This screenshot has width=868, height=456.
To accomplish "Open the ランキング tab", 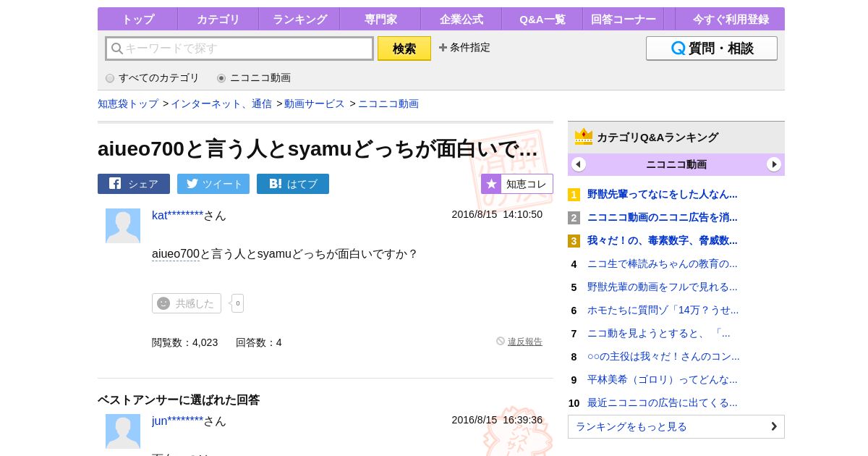I will point(299,20).
